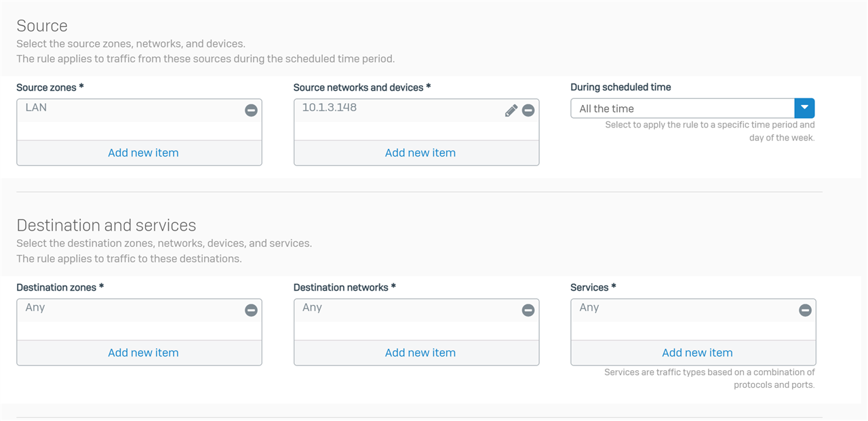
Task: Edit the 10.1.3.148 source network entry
Action: [511, 110]
